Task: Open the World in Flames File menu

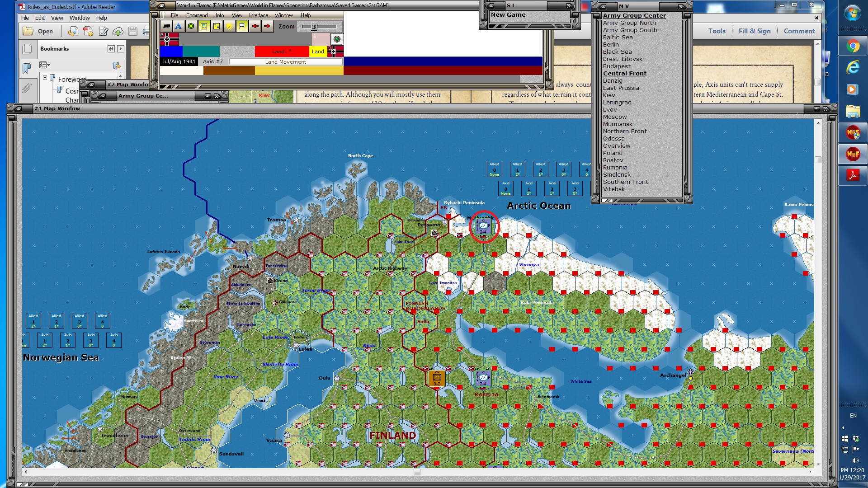Action: point(175,15)
